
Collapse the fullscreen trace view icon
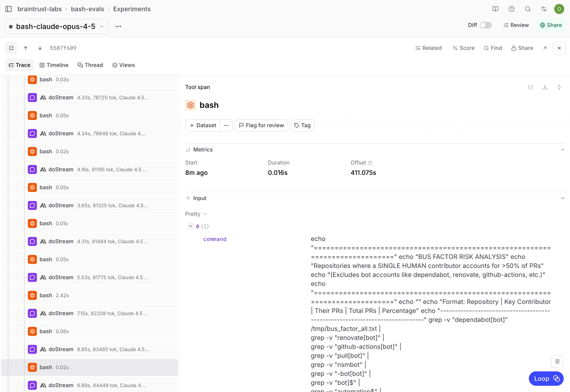tap(11, 48)
